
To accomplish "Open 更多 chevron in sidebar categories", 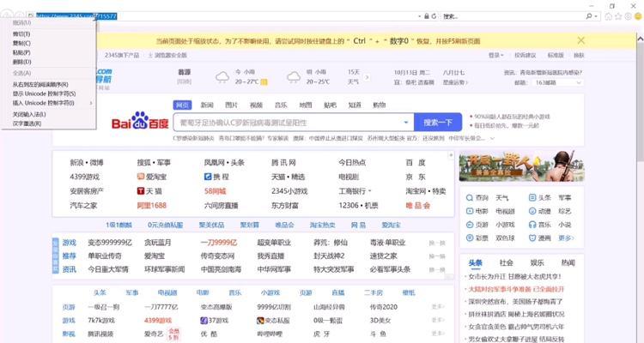I will tap(566, 238).
